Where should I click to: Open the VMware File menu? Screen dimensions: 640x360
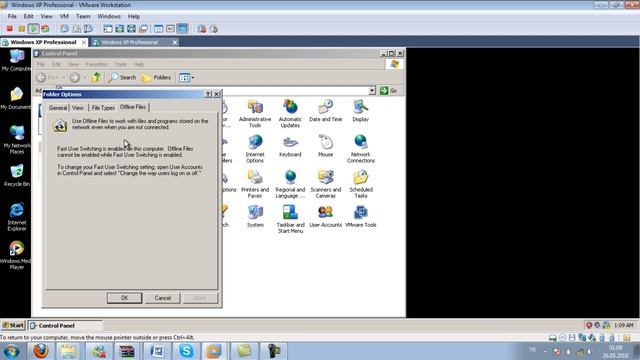[12, 16]
